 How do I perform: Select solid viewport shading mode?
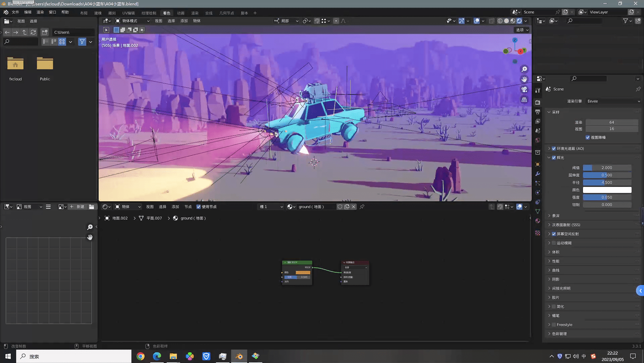coord(507,21)
